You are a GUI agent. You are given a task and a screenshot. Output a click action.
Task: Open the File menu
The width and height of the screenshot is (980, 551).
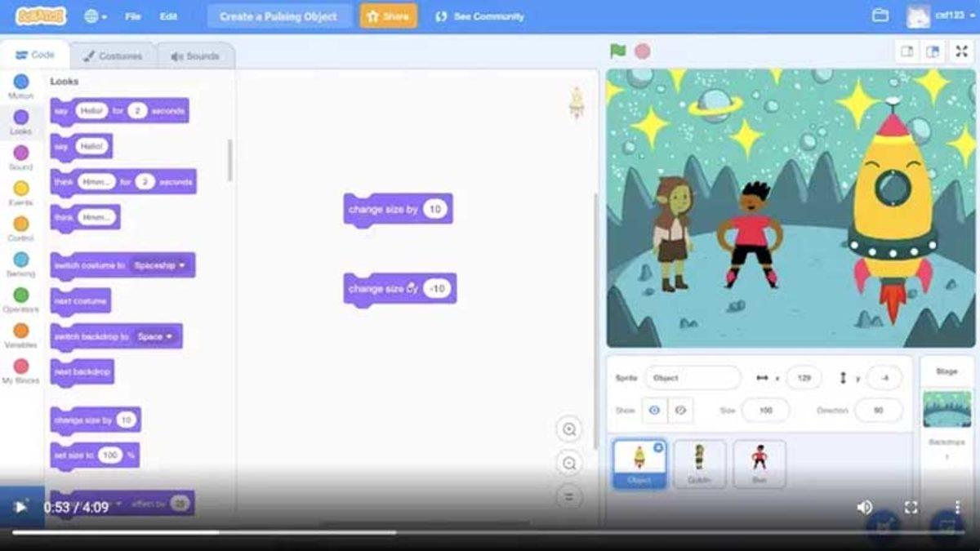pos(133,16)
